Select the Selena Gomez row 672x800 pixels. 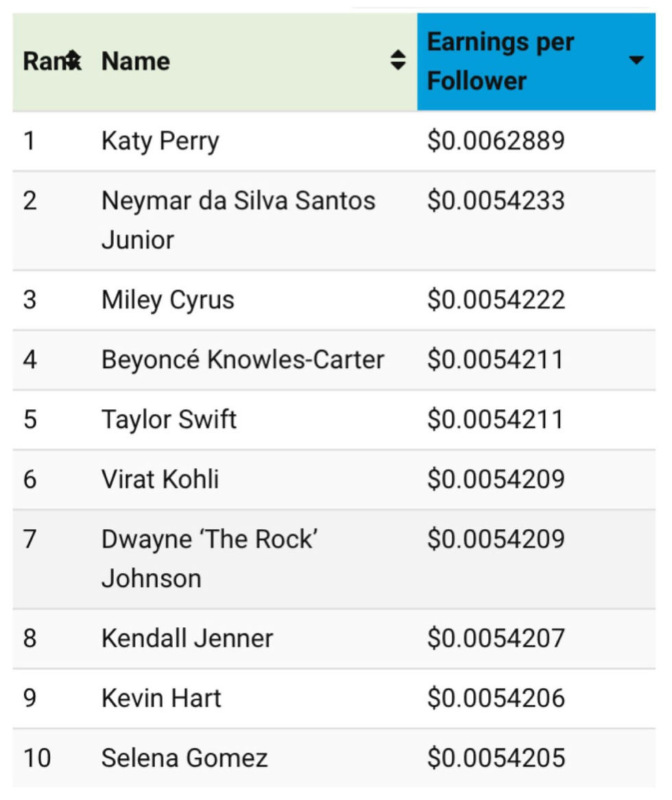tap(334, 758)
